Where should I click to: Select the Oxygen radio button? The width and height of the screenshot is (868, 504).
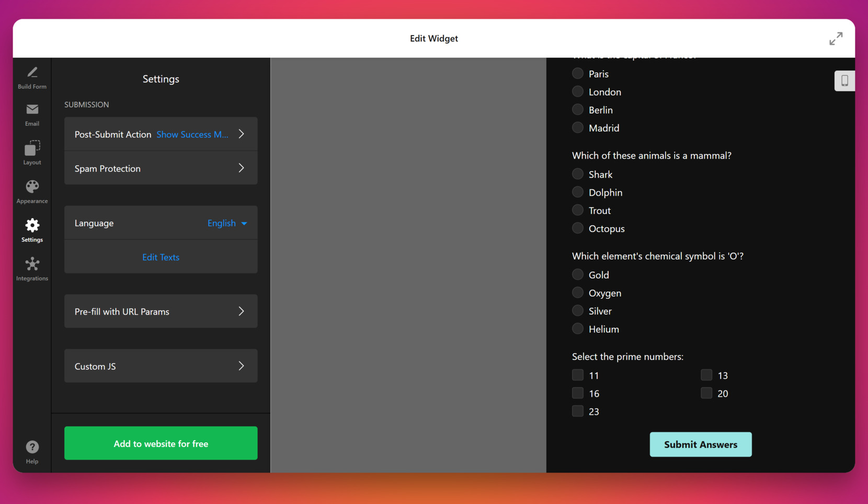tap(577, 293)
